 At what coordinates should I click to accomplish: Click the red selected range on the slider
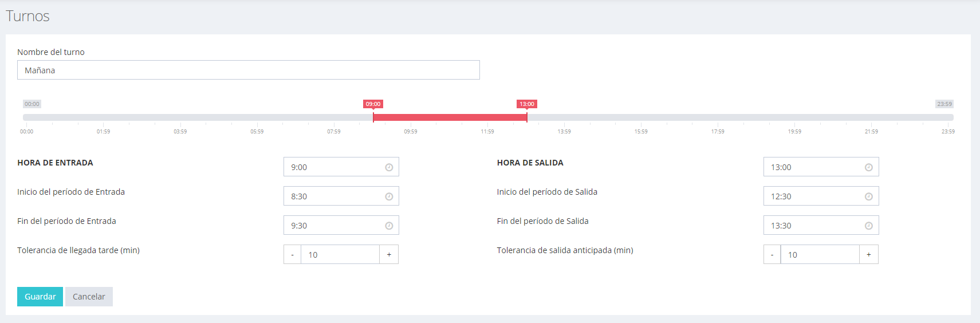450,117
